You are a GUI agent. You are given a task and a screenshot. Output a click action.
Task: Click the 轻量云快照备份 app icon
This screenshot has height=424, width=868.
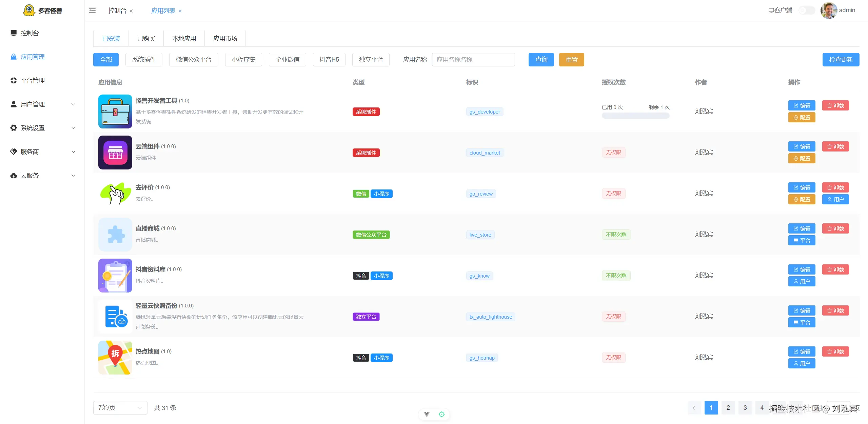pos(115,316)
